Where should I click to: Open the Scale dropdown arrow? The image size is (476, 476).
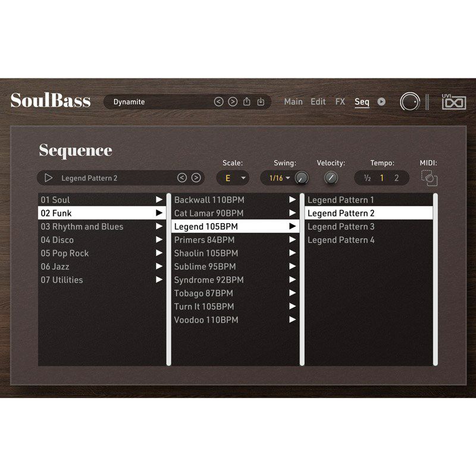pyautogui.click(x=243, y=178)
